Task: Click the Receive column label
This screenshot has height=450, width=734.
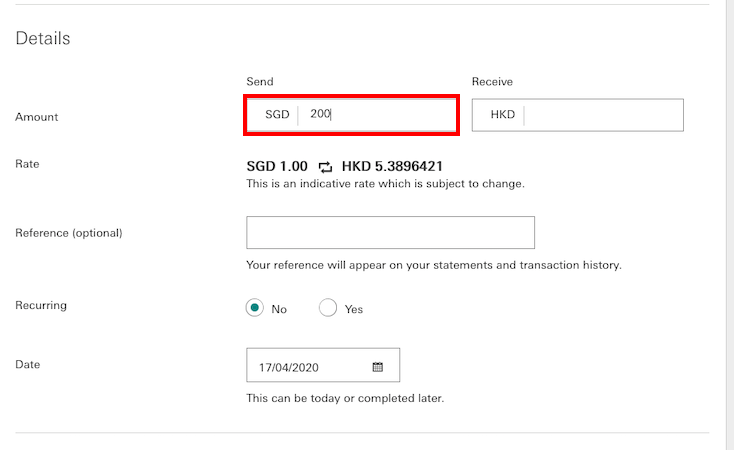Action: click(492, 81)
